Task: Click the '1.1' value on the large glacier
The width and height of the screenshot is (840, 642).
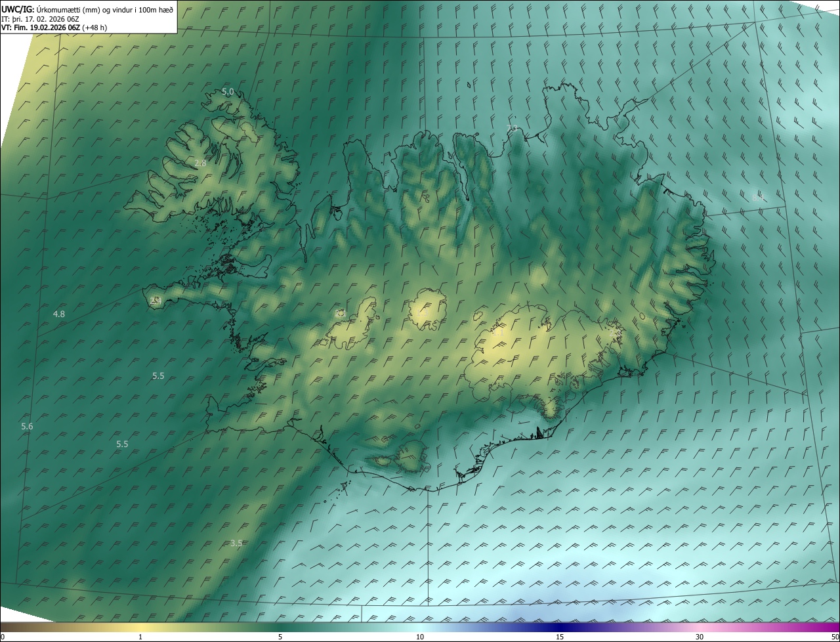Action: [499, 333]
